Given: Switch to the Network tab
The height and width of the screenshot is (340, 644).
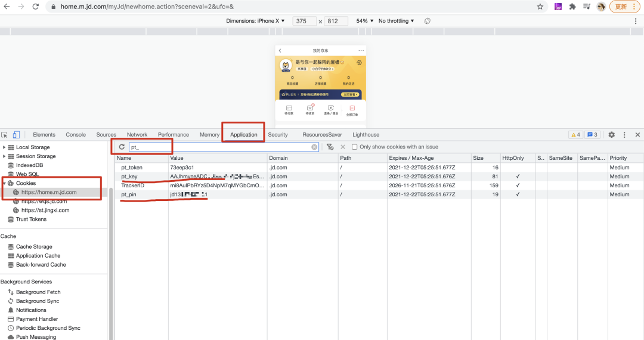Looking at the screenshot, I should (x=137, y=135).
